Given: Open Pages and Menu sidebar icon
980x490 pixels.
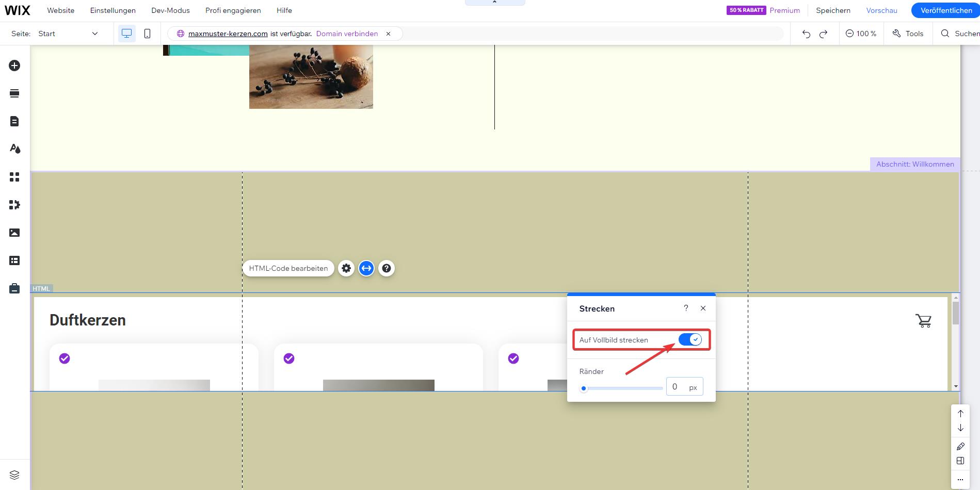Looking at the screenshot, I should [14, 121].
